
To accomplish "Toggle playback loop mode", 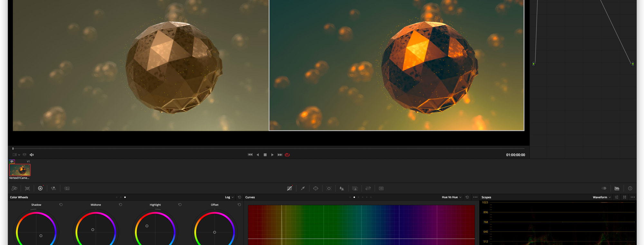I will click(x=287, y=155).
